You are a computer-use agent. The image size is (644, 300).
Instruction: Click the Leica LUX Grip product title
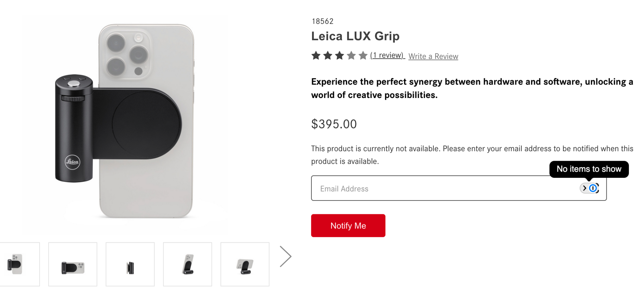(x=355, y=36)
